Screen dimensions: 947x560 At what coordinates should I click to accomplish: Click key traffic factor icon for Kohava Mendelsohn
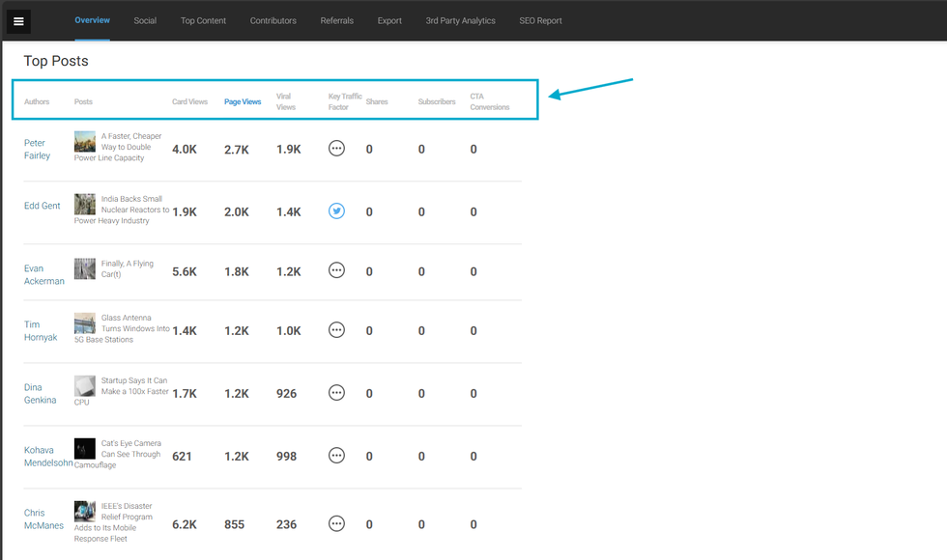[x=336, y=456]
